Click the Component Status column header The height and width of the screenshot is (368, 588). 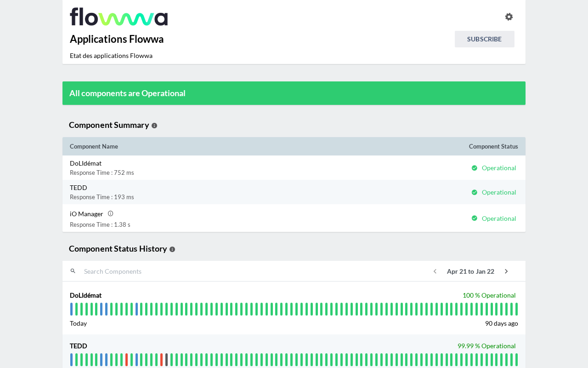[493, 146]
